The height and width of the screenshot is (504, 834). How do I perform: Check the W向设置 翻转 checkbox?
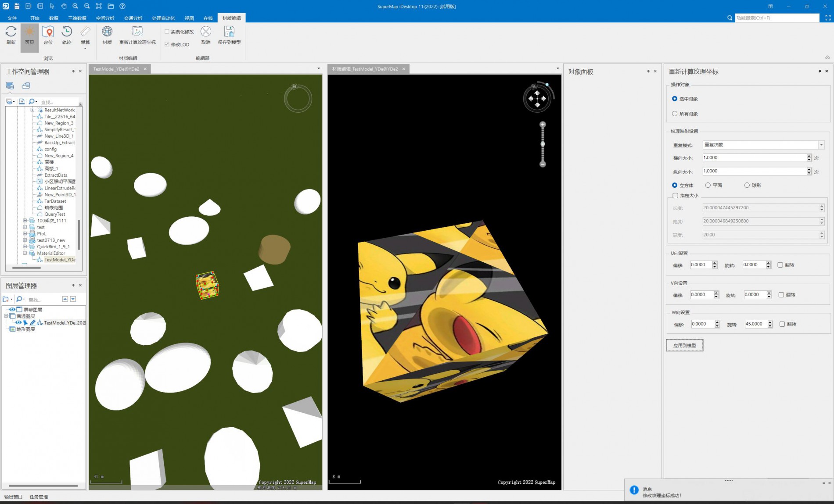[782, 324]
